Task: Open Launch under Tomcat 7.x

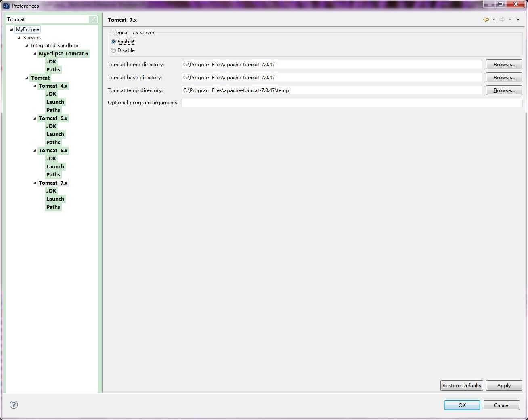Action: pyautogui.click(x=55, y=199)
